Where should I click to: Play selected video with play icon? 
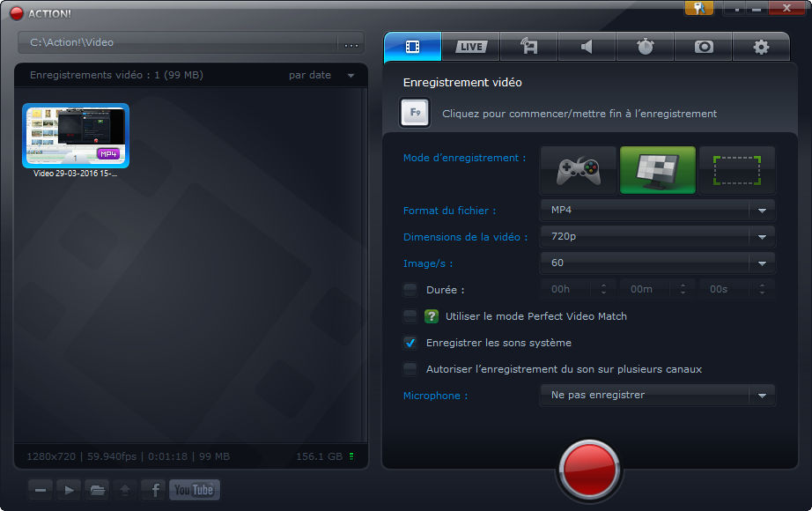[68, 489]
